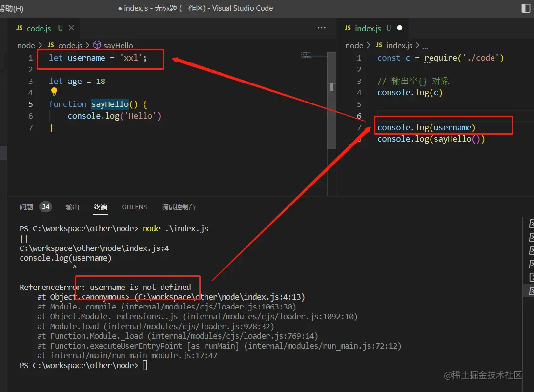Click the code.js editor vertical scrollbar
Image resolution: width=534 pixels, height=392 pixels.
[x=331, y=101]
